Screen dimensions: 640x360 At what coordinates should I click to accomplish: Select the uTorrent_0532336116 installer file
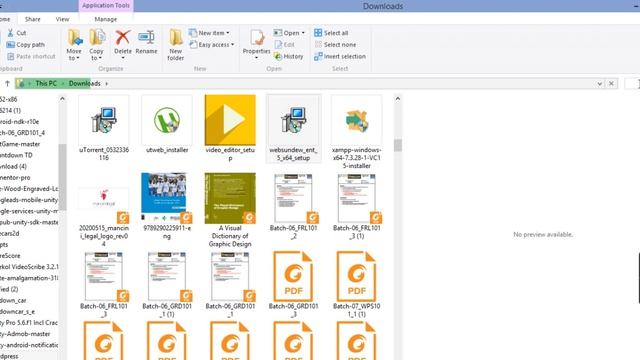pyautogui.click(x=104, y=129)
